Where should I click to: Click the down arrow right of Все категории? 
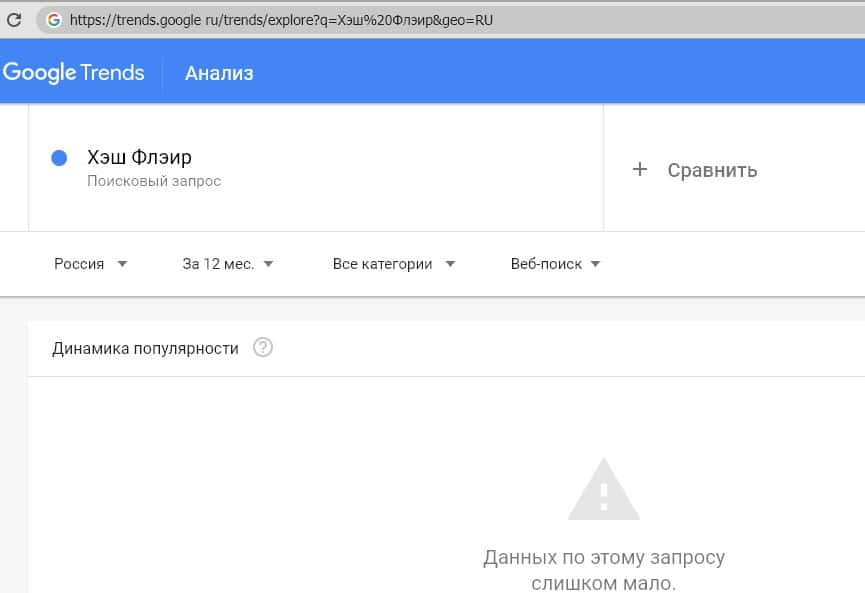tap(450, 265)
